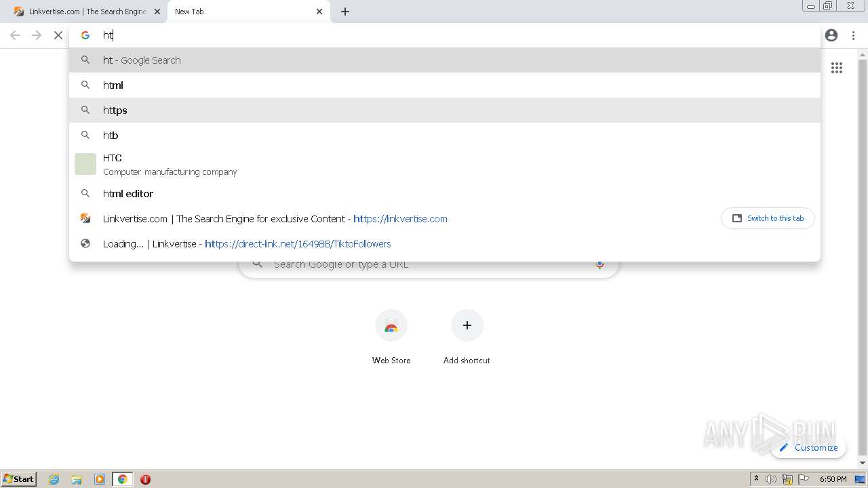
Task: Click the network tray icon
Action: pos(787,479)
